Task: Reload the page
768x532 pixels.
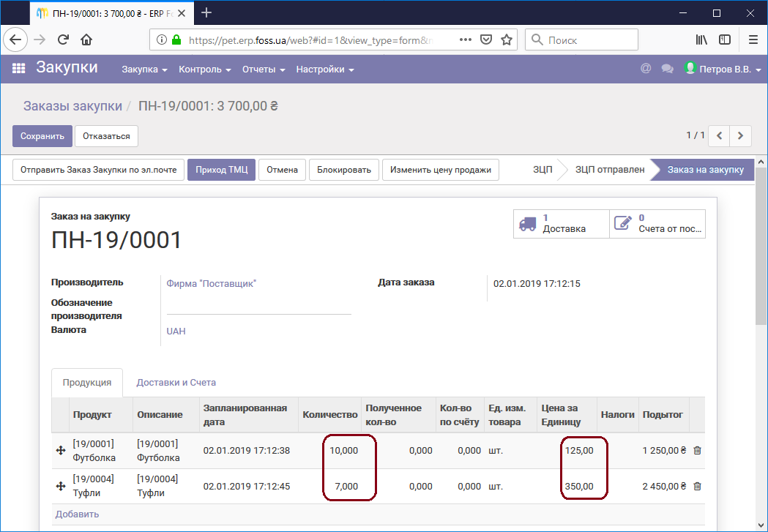Action: (x=63, y=40)
